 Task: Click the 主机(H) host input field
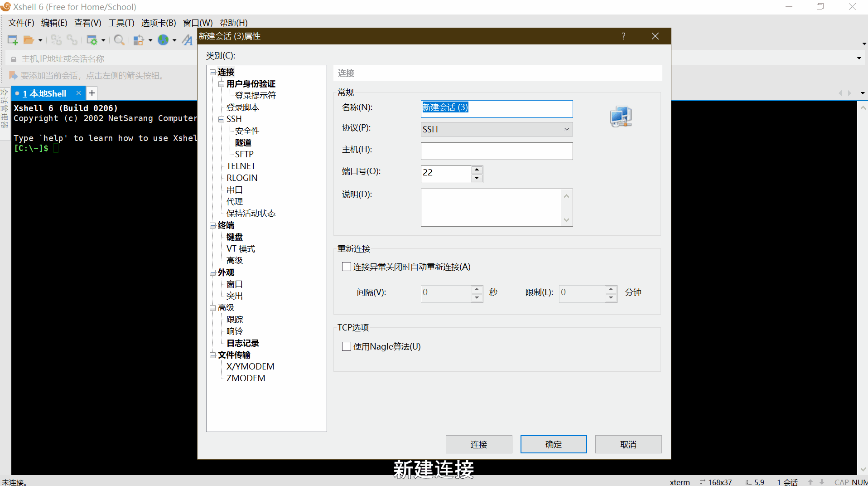click(x=497, y=151)
